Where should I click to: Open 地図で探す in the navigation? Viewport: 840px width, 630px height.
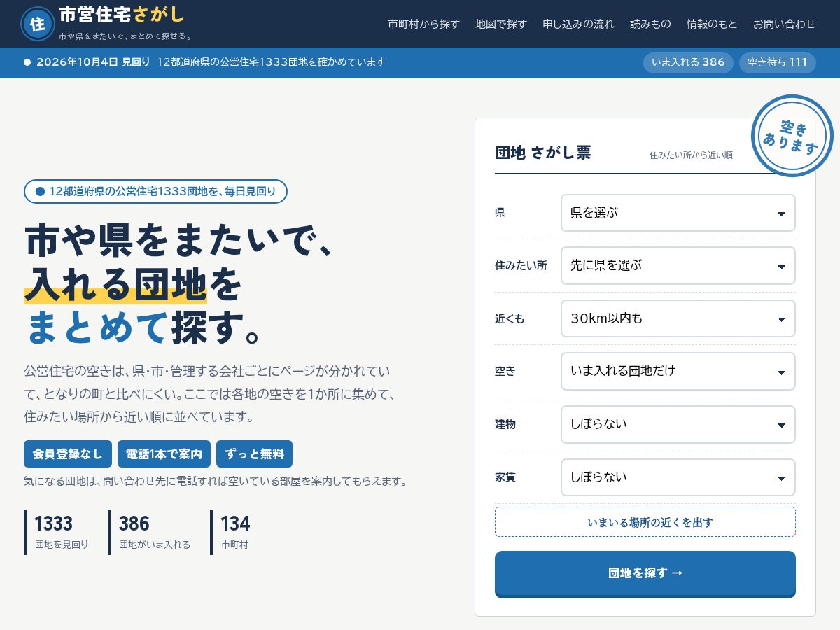click(x=501, y=24)
